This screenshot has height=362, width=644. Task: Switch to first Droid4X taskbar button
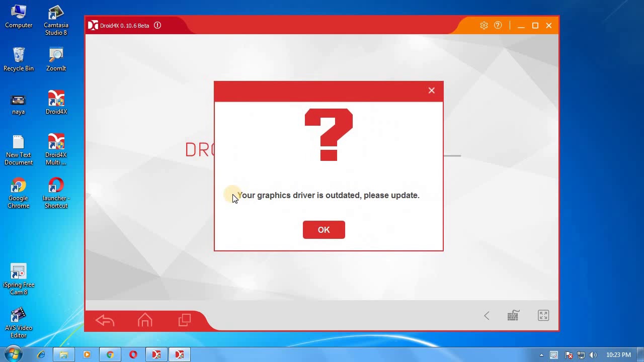click(x=156, y=354)
